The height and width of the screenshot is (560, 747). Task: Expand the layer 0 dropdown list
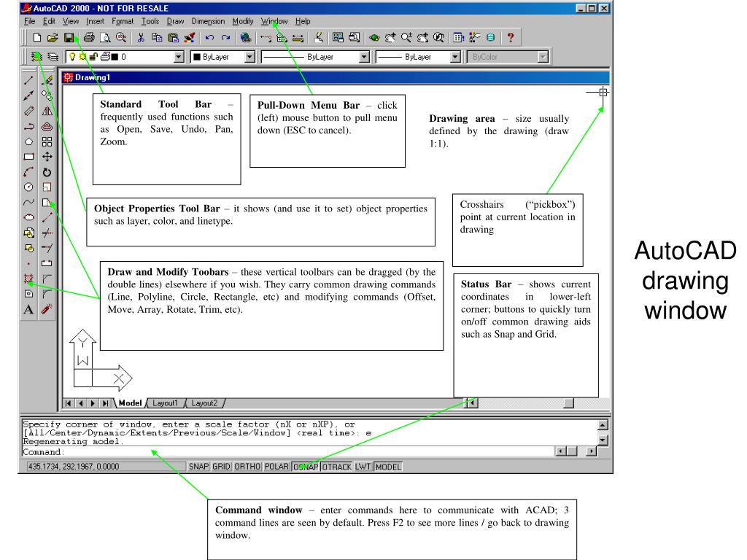click(x=179, y=57)
